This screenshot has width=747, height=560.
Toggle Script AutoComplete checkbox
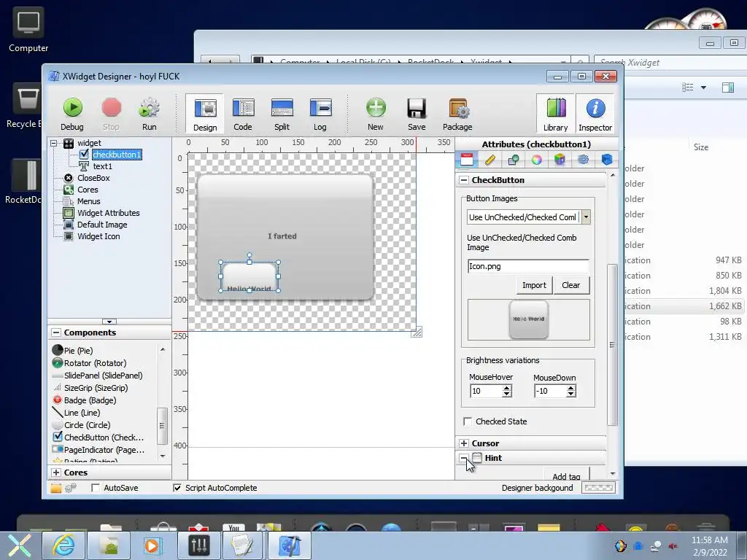click(x=177, y=488)
